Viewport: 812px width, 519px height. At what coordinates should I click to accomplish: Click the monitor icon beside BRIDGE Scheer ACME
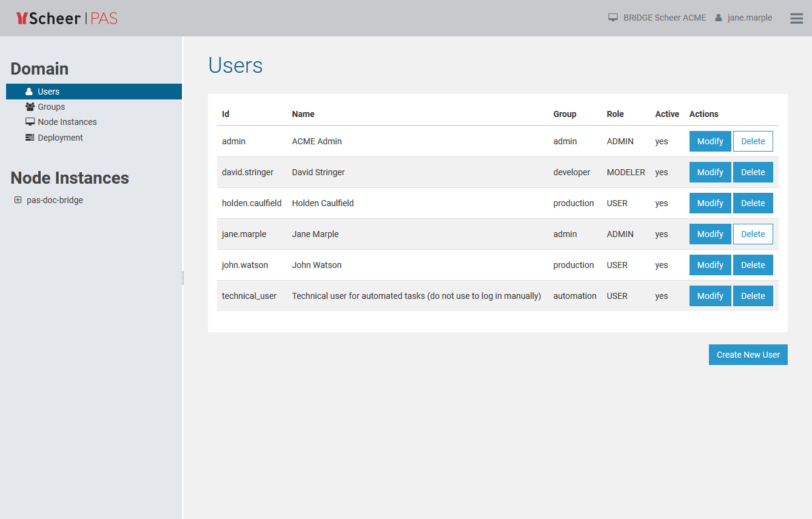(613, 18)
